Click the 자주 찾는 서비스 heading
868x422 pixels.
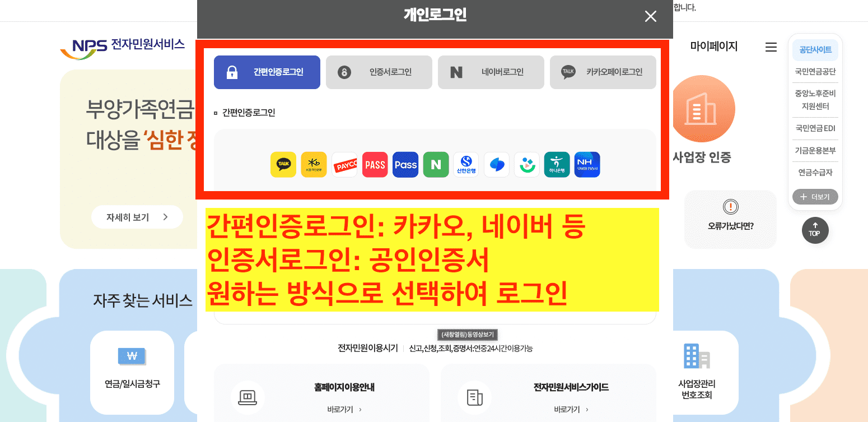pos(143,300)
